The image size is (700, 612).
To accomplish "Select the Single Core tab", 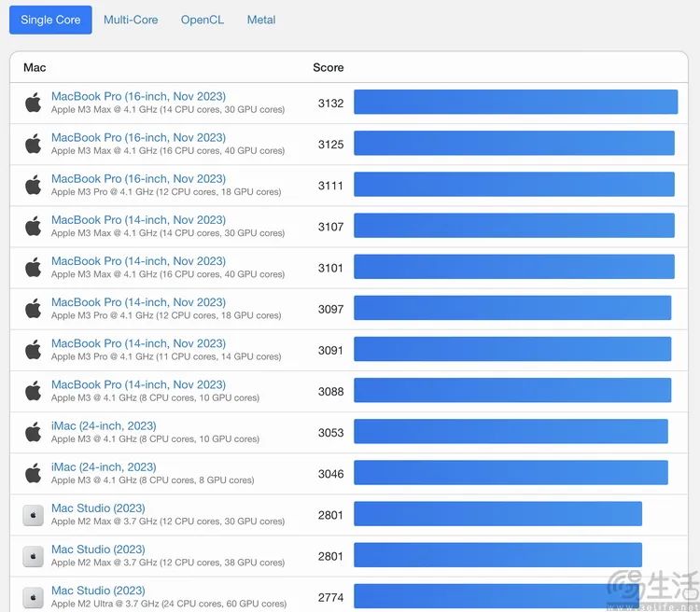I will [50, 20].
